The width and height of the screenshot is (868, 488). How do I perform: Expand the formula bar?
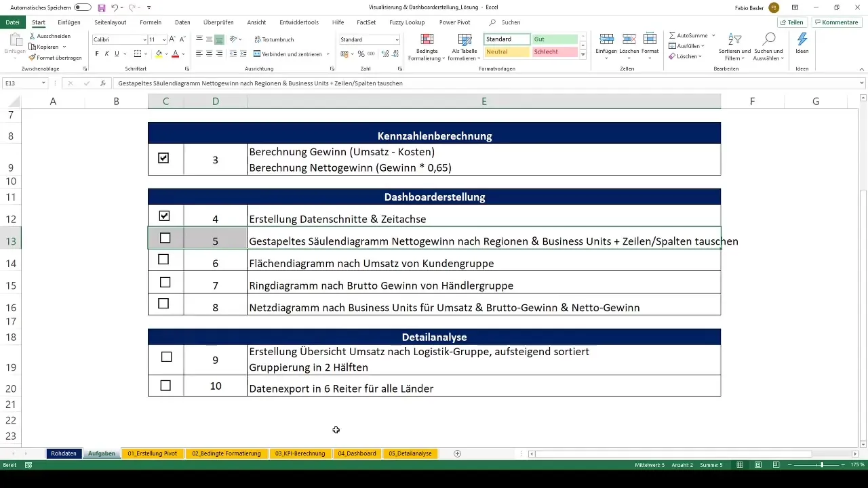pyautogui.click(x=862, y=83)
